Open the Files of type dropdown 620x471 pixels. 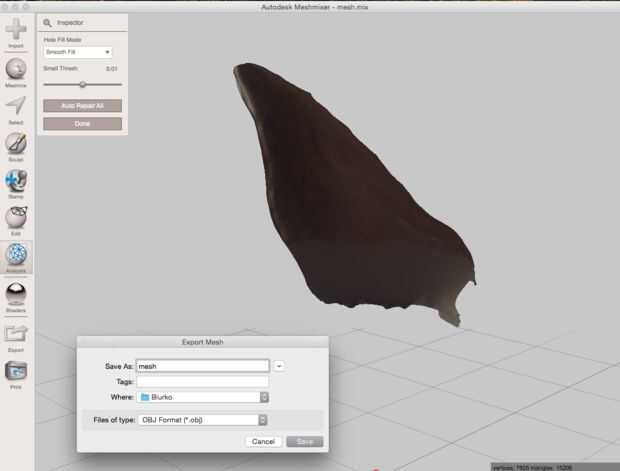pyautogui.click(x=202, y=420)
